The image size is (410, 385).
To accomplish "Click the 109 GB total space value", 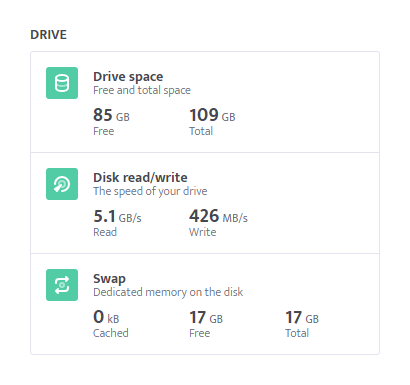I will pyautogui.click(x=212, y=115).
